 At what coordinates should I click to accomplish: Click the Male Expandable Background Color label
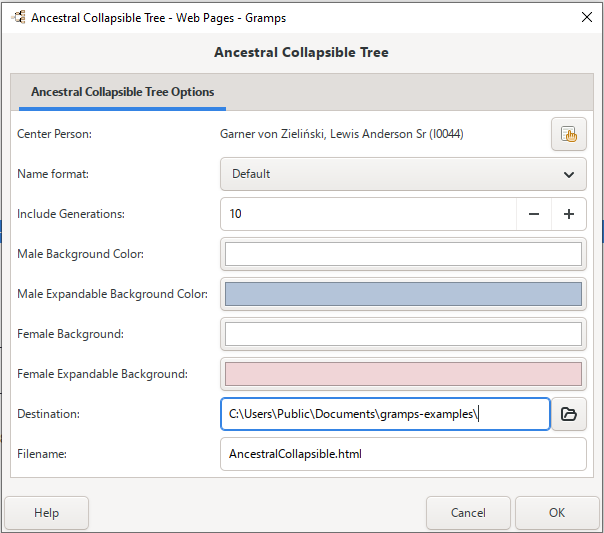(112, 294)
